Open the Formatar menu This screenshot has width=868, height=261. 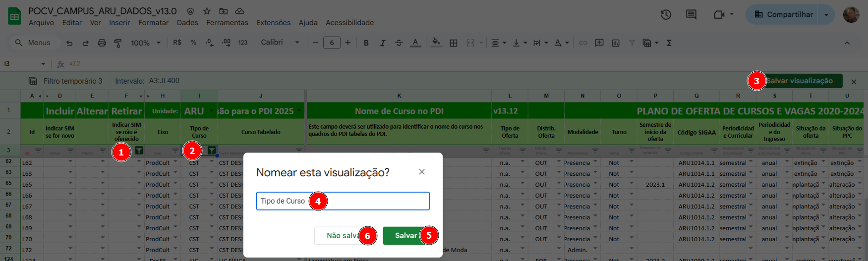[153, 23]
